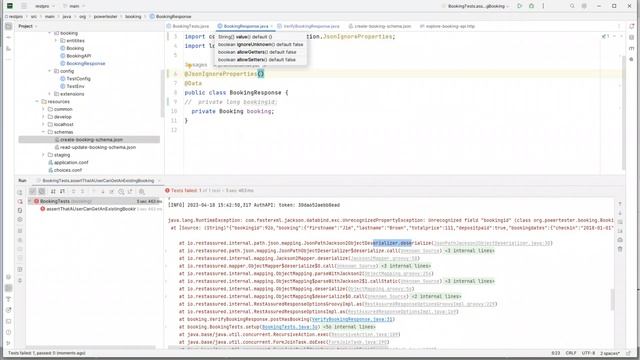Open BookingTests.java stack trace link
The width and height of the screenshot is (640, 360).
pyautogui.click(x=289, y=327)
